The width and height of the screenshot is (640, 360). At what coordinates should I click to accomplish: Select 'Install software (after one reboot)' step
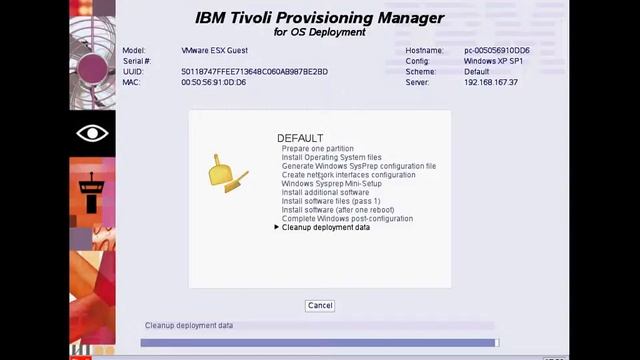(x=338, y=210)
